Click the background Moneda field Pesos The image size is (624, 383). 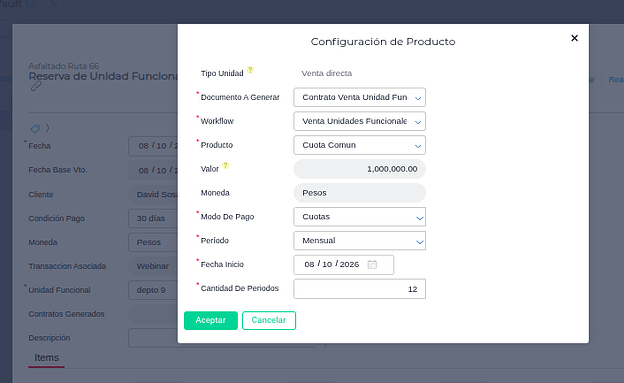coord(153,242)
